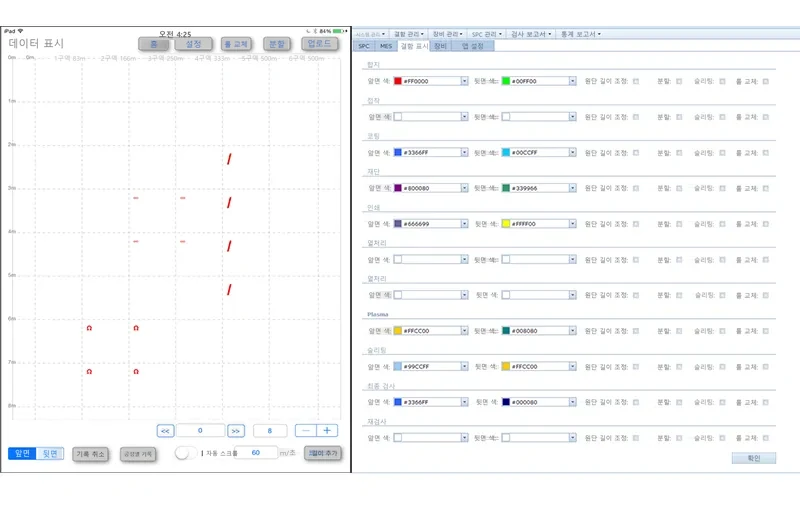This screenshot has height=510, width=800.
Task: Check 분할 in the 합지 row
Action: pyautogui.click(x=679, y=81)
